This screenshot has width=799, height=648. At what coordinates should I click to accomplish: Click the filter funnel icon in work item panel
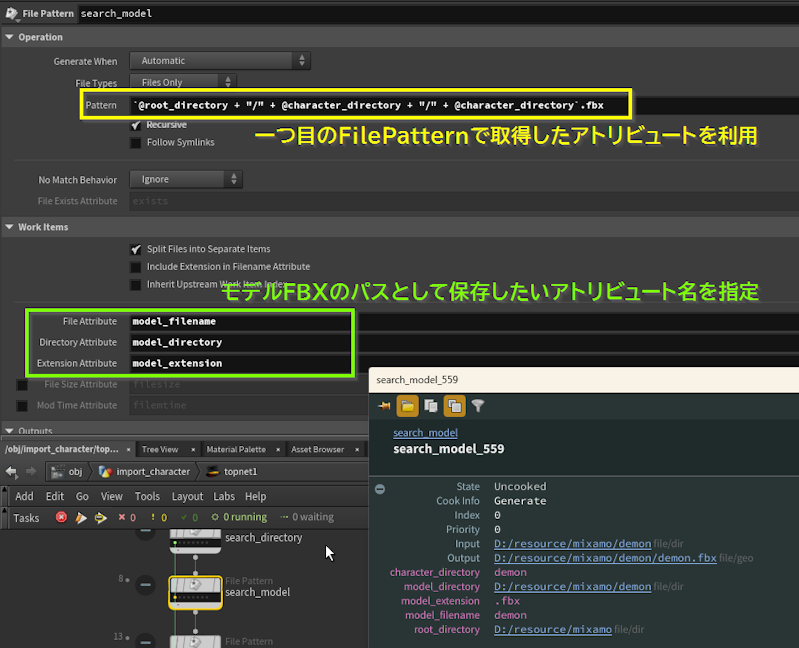tap(478, 406)
